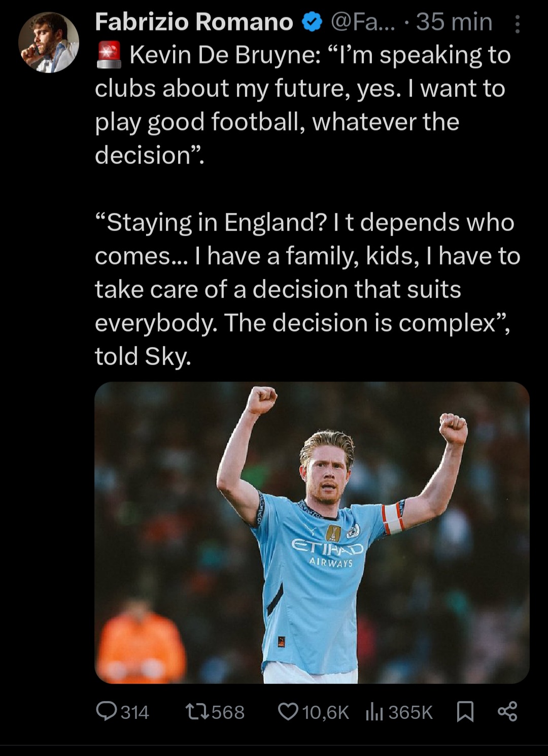Click the "35 min" timestamp
Image resolution: width=548 pixels, height=756 pixels.
(x=454, y=22)
